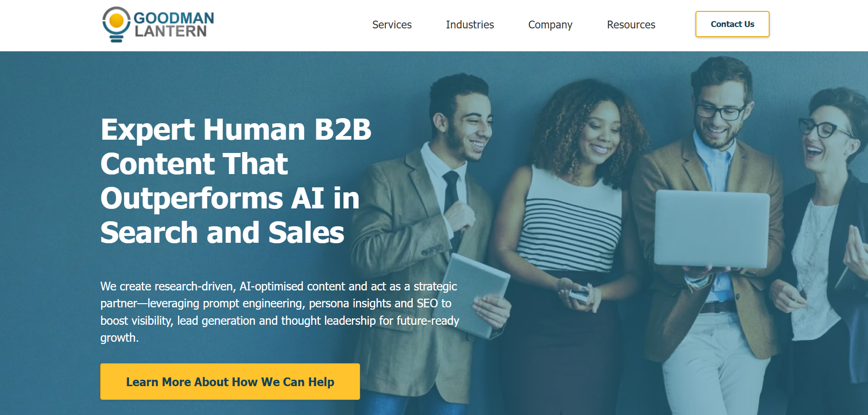Viewport: 868px width, 415px height.
Task: Click the hero description paragraph
Action: pos(280,312)
